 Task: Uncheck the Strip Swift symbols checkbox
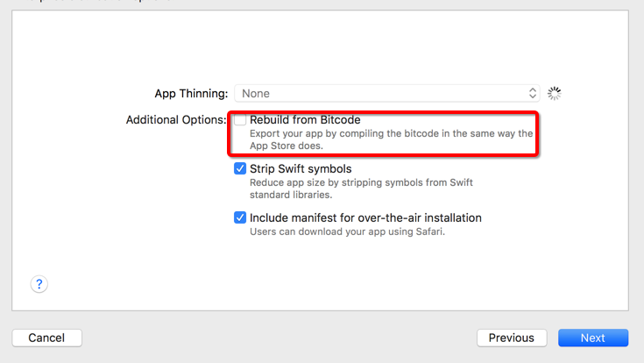click(x=240, y=168)
